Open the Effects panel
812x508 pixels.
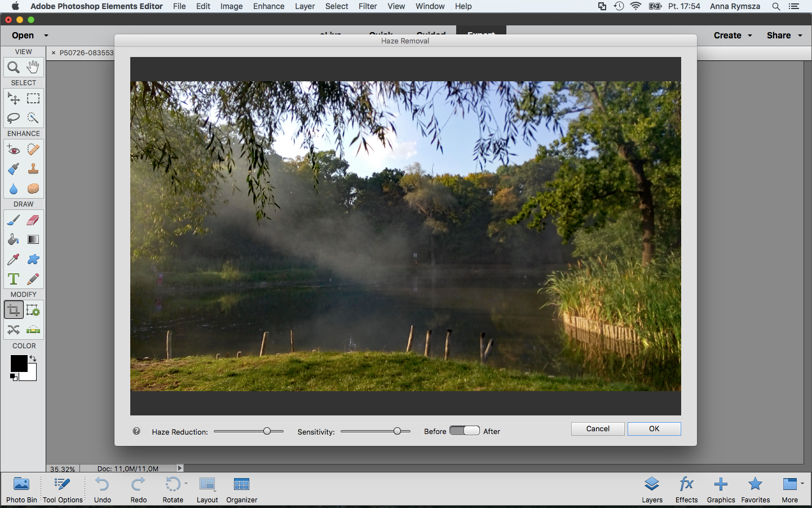(x=686, y=489)
